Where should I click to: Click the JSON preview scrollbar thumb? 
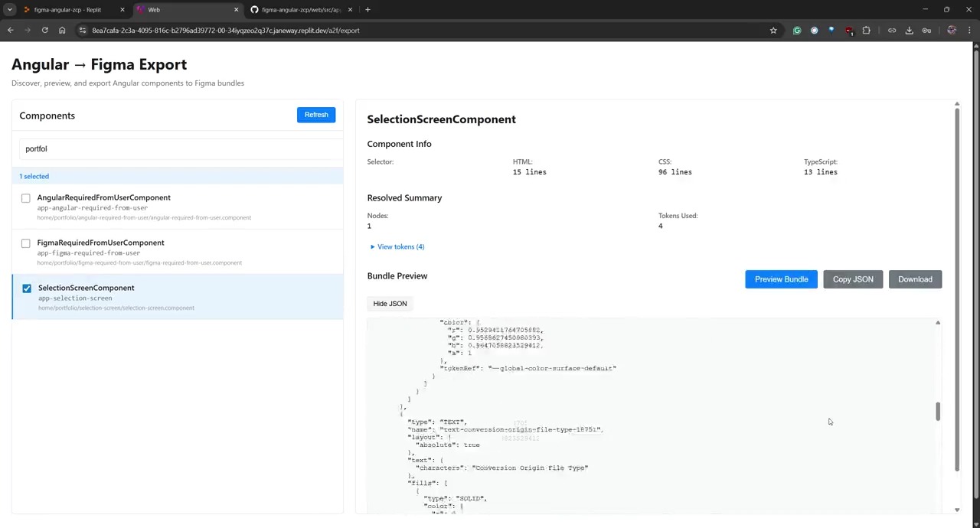click(938, 412)
